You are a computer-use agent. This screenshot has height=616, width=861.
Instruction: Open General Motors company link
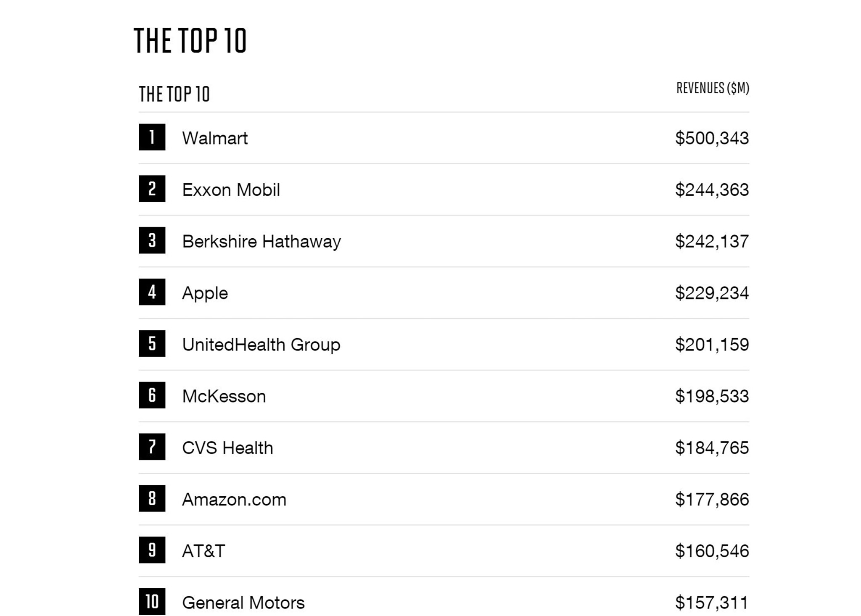243,603
